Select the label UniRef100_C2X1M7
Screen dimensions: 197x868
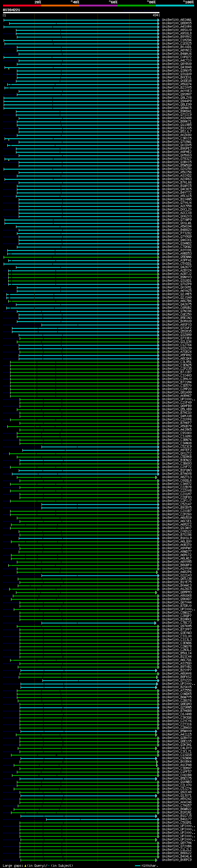(x=176, y=494)
